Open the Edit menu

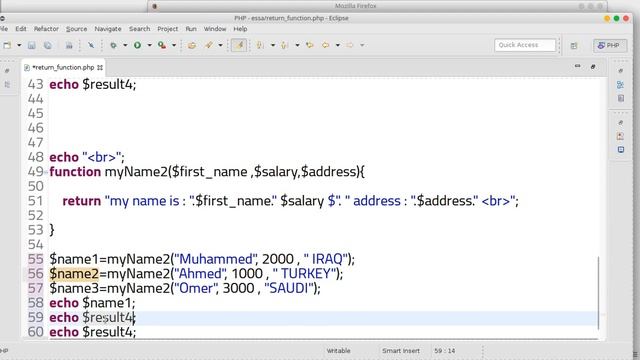coord(21,29)
